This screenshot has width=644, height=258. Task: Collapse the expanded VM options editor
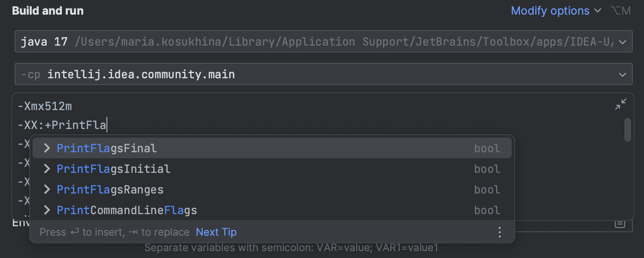pos(620,104)
